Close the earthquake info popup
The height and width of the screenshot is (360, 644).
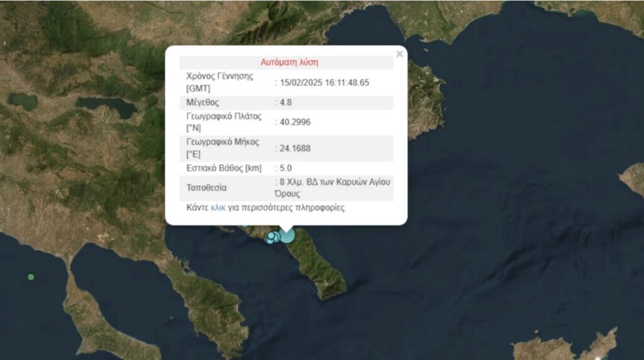(x=399, y=54)
